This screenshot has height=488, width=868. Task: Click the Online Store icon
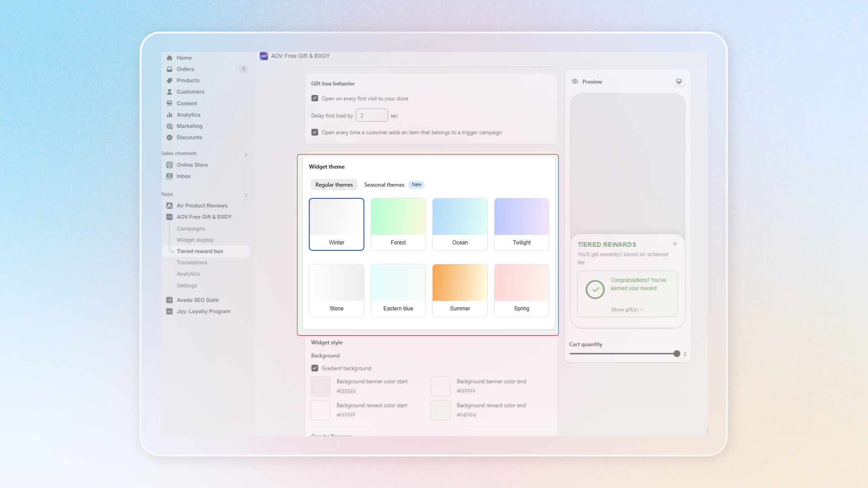pyautogui.click(x=170, y=165)
